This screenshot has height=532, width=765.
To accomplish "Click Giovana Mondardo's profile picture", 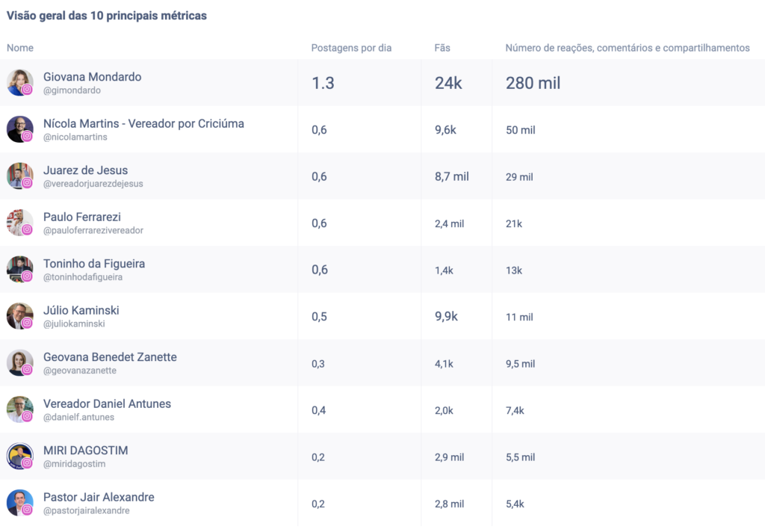I will point(18,81).
